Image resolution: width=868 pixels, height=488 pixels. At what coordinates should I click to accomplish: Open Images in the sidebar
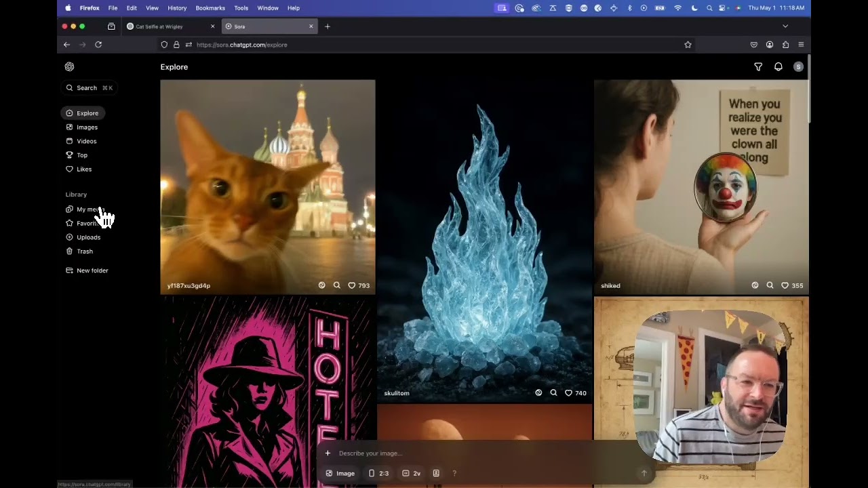pyautogui.click(x=82, y=127)
